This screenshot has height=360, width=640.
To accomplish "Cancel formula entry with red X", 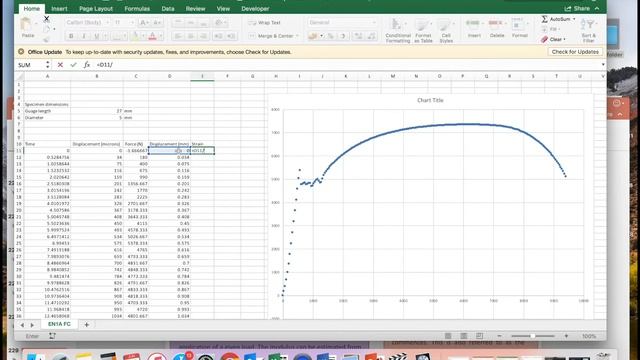I will [x=60, y=65].
